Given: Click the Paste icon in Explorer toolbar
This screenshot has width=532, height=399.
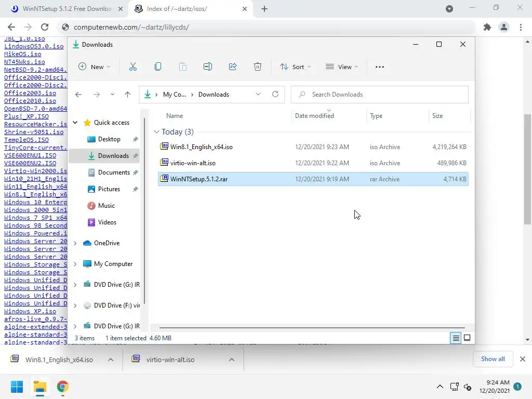Looking at the screenshot, I should (x=182, y=67).
